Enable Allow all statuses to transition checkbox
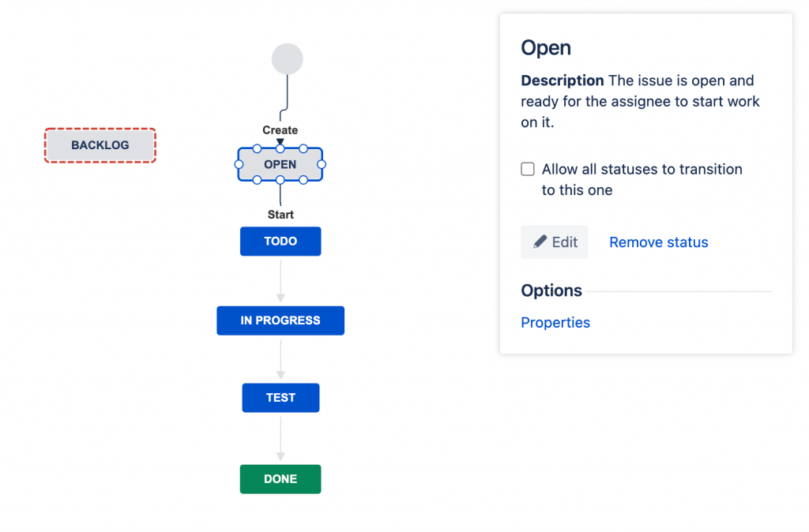The height and width of the screenshot is (532, 809). click(527, 169)
